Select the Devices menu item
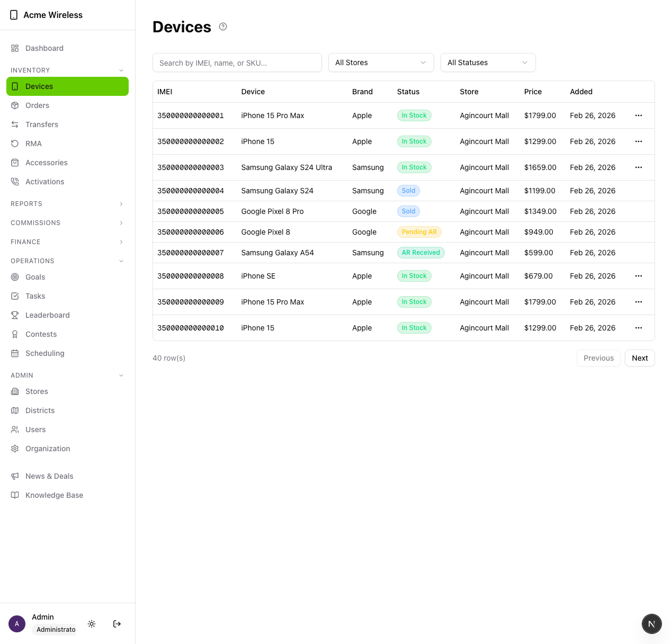Viewport: 672px width, 644px height. tap(39, 86)
